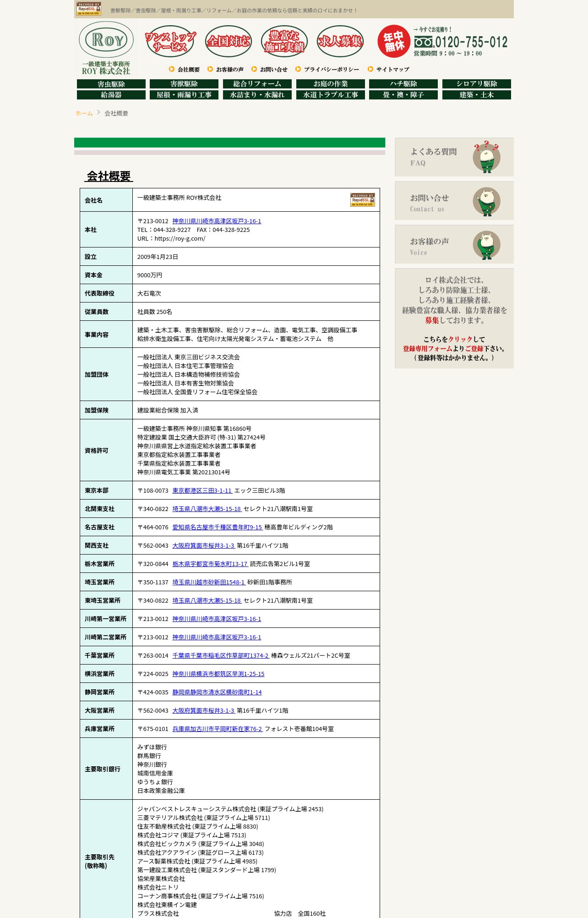Open the お客様の声 Voice sidebar banner
The height and width of the screenshot is (918, 588).
(454, 244)
